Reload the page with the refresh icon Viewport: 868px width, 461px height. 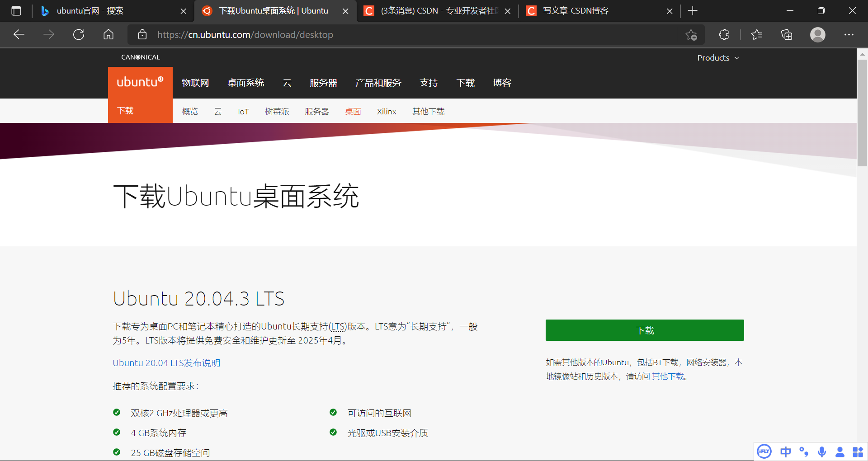point(79,35)
